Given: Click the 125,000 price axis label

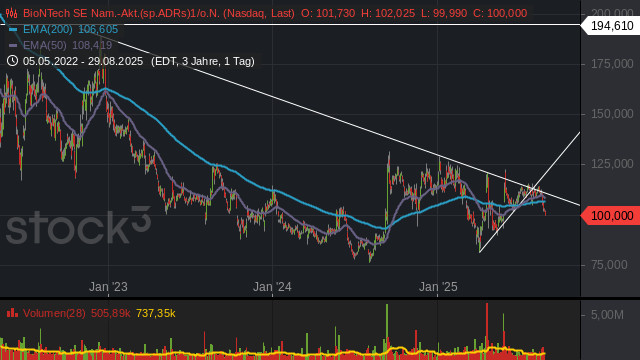Looking at the screenshot, I should click(612, 164).
